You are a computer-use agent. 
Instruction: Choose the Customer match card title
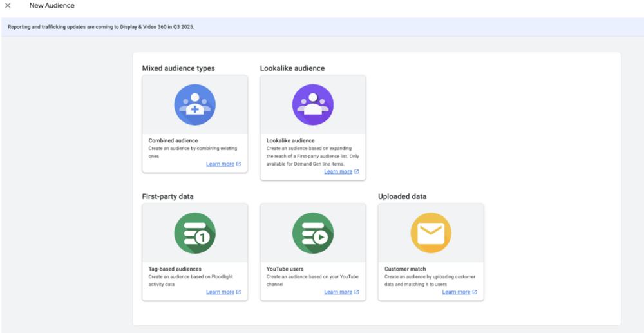[x=406, y=269]
